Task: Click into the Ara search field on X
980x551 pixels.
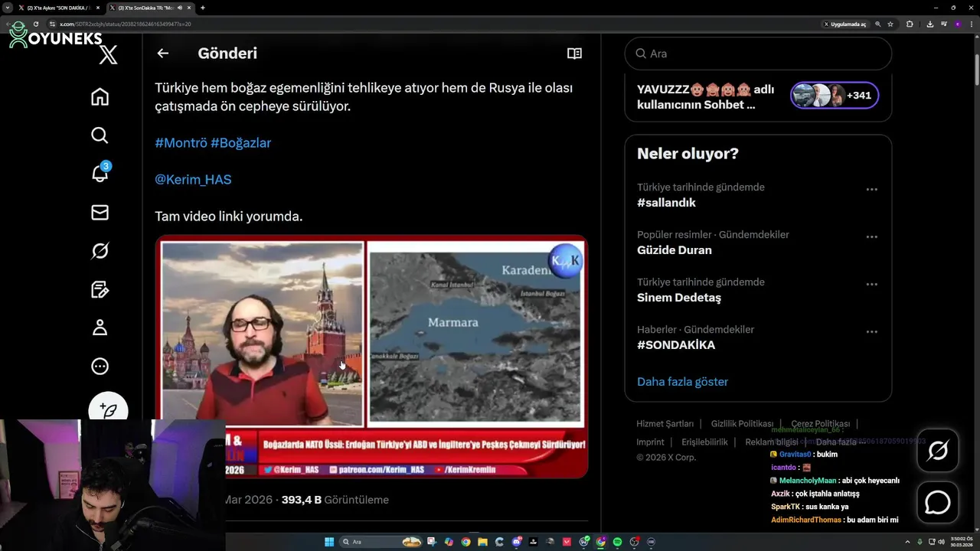Action: point(758,54)
